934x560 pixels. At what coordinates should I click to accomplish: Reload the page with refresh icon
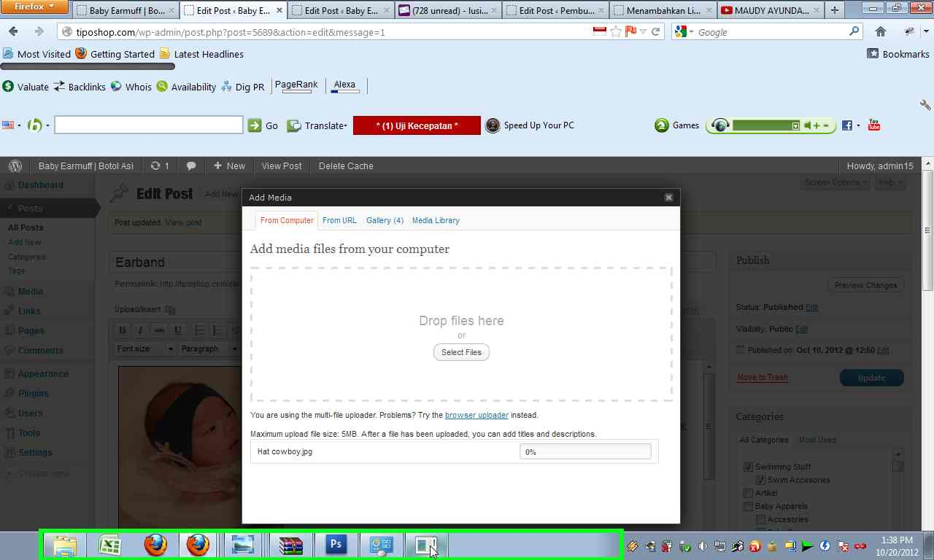(655, 31)
